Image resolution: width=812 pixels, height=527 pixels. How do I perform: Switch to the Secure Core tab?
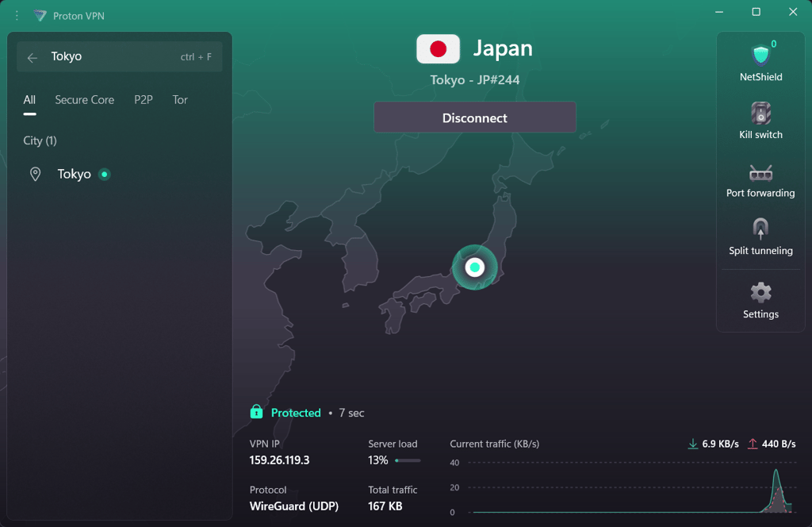(84, 100)
